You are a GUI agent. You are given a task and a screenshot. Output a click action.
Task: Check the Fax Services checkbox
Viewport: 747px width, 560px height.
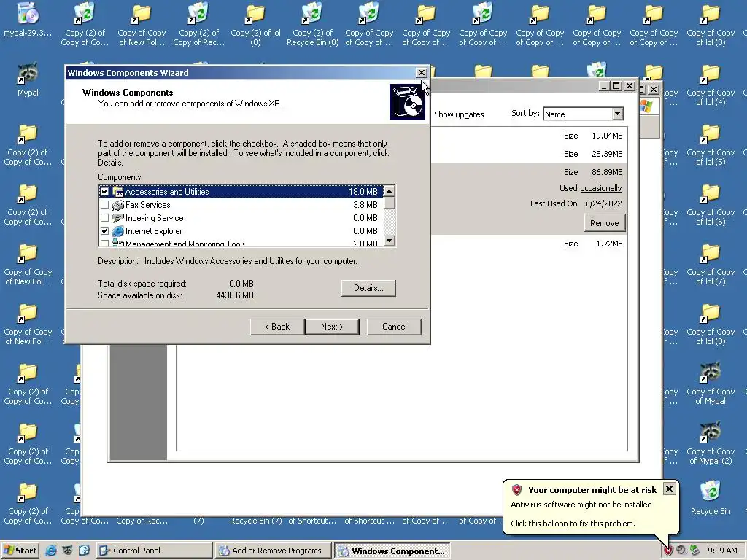105,205
